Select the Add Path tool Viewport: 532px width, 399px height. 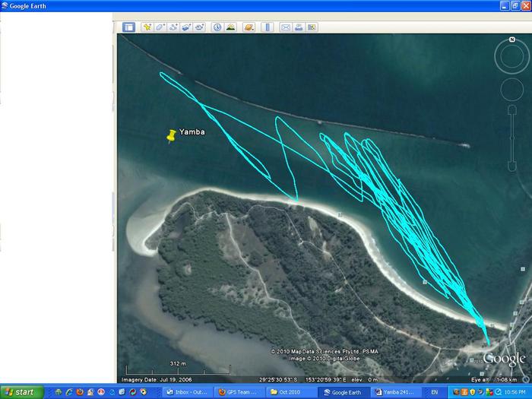tap(174, 27)
